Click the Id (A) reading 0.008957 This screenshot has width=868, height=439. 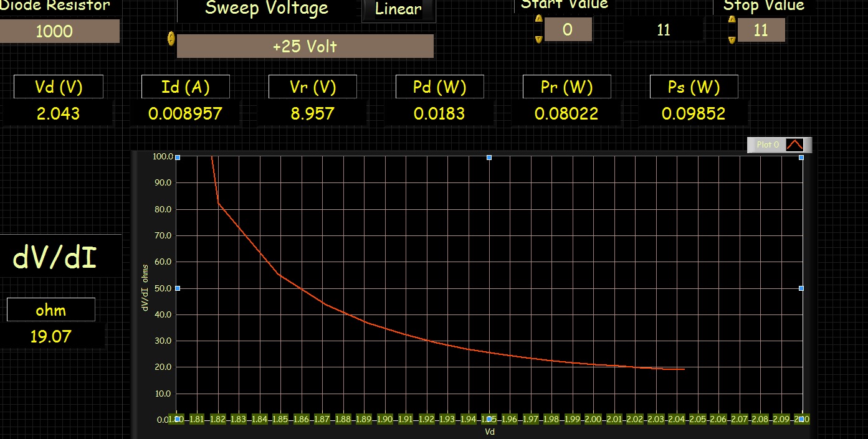(x=185, y=113)
